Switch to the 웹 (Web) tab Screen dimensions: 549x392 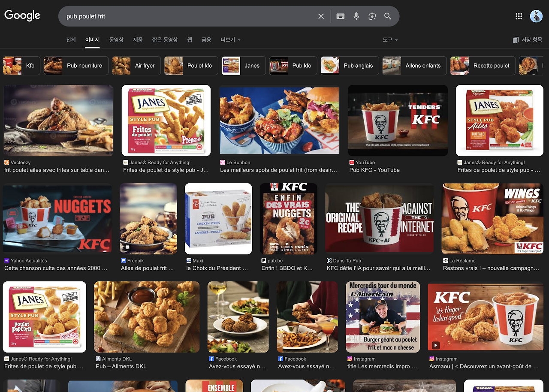190,40
